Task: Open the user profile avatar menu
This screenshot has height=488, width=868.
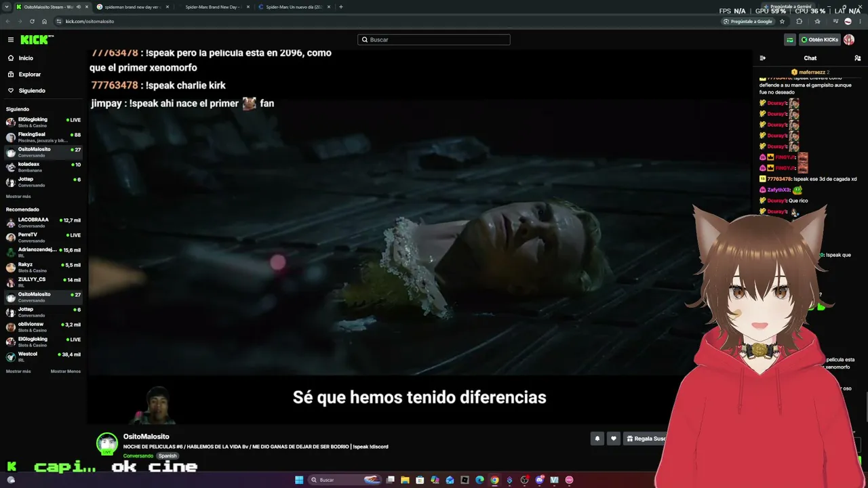Action: coord(849,40)
